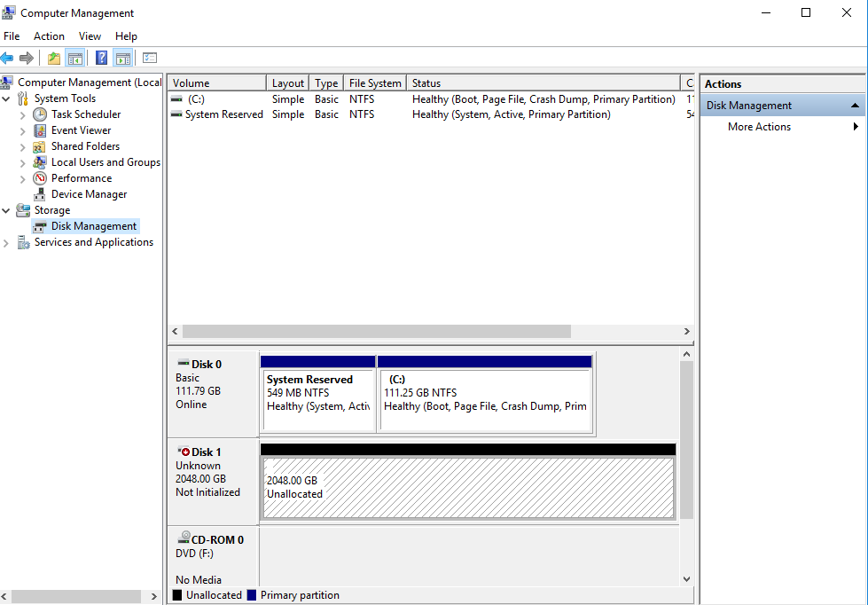Click the System Reserved volume drive icon in list
Viewport: 868px width, 605px height.
point(176,114)
